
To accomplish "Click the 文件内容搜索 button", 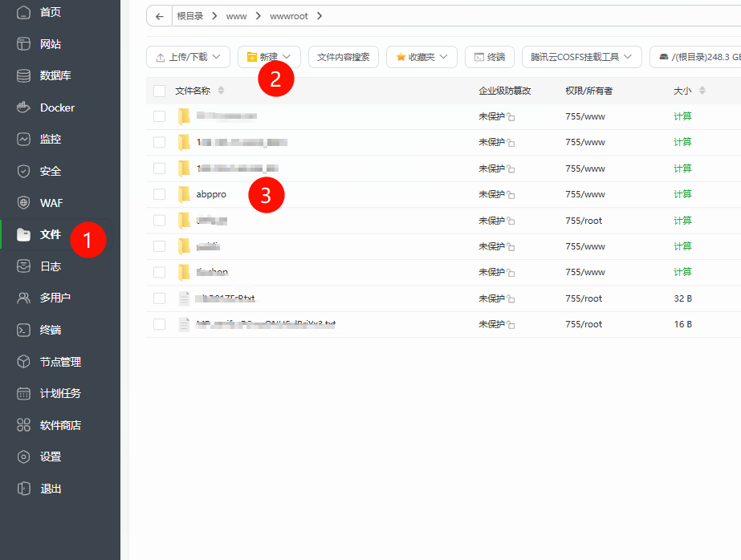I will 343,57.
